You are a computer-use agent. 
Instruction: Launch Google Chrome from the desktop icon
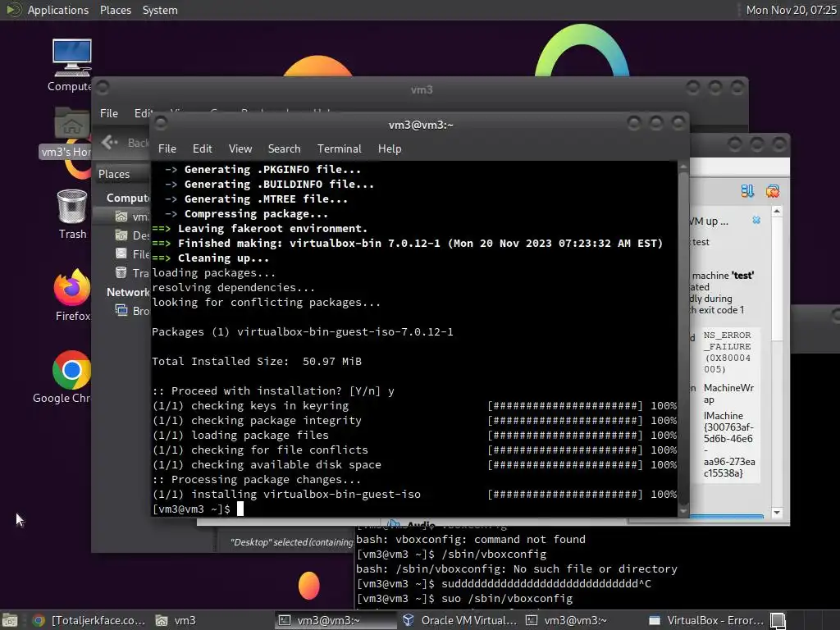(x=63, y=377)
